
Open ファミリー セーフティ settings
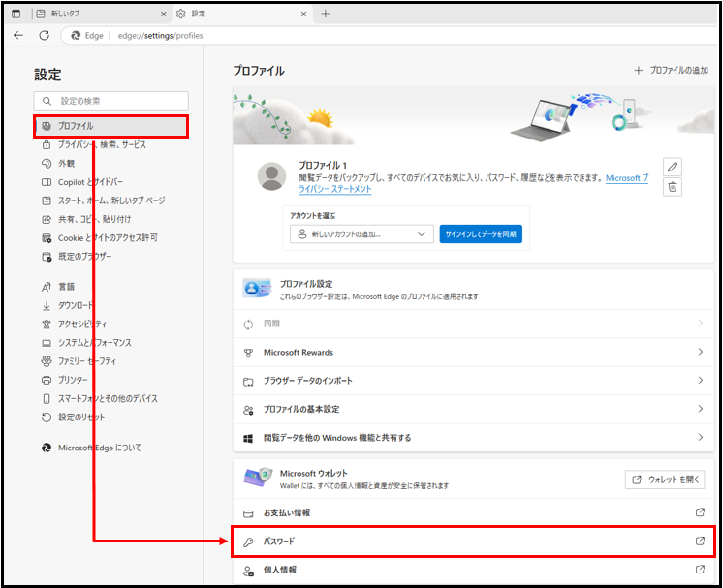(x=79, y=361)
